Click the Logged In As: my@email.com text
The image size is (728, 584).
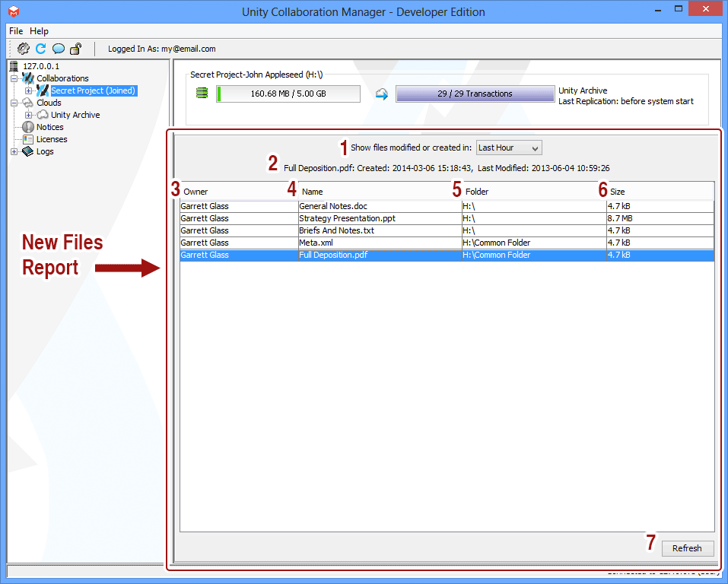(x=161, y=49)
